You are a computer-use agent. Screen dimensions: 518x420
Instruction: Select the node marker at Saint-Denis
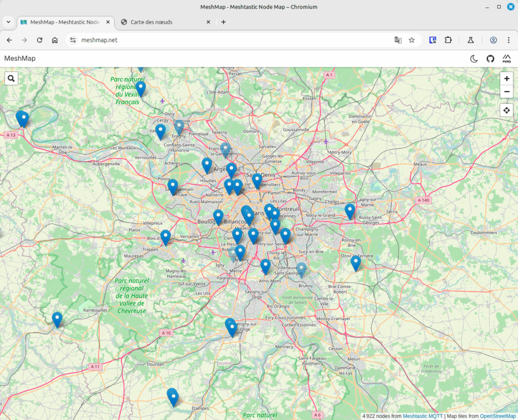coord(257,180)
